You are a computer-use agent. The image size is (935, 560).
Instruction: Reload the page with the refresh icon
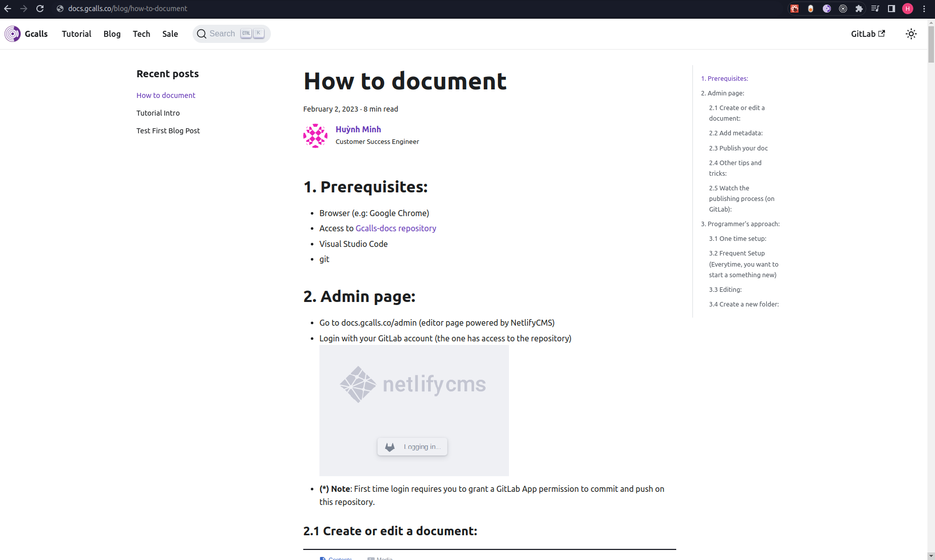[x=40, y=9]
